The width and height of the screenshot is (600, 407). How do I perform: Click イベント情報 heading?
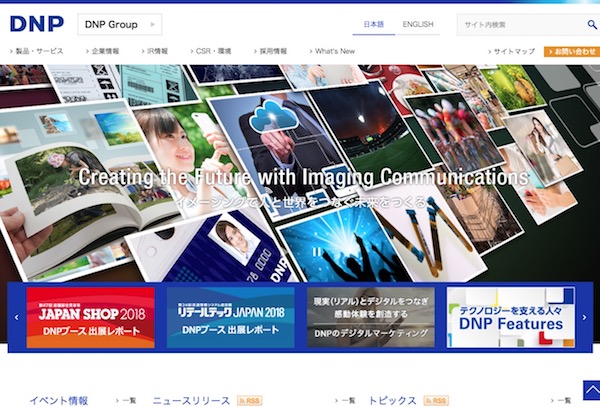click(x=59, y=400)
